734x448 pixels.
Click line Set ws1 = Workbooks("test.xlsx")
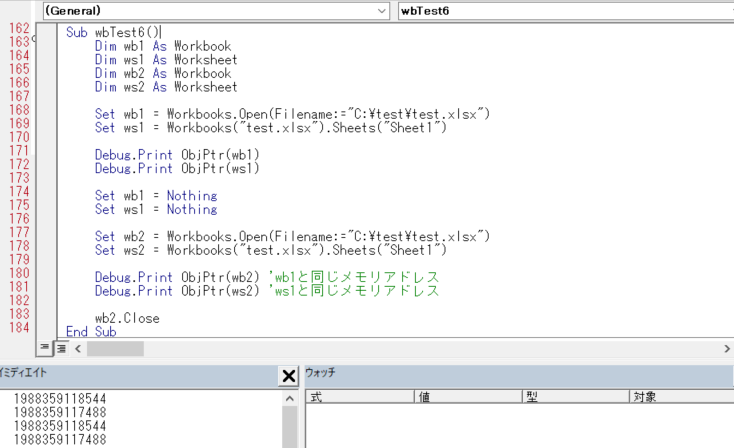pos(271,127)
